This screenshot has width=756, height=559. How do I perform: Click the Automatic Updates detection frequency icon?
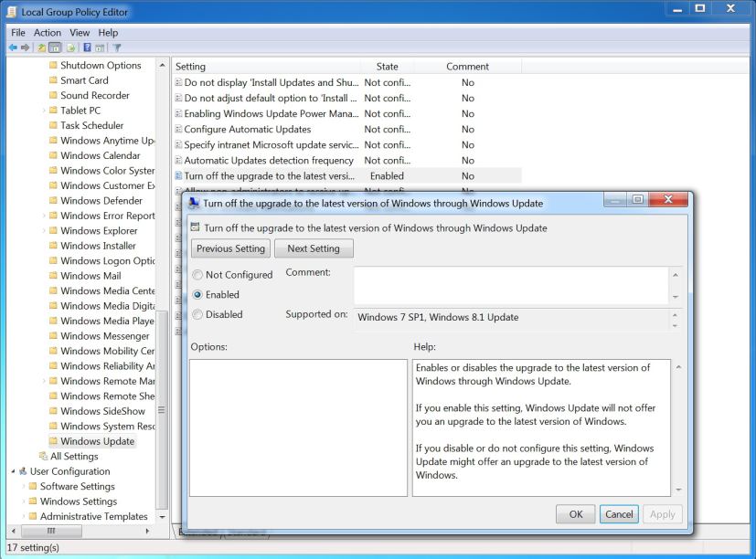pyautogui.click(x=178, y=160)
